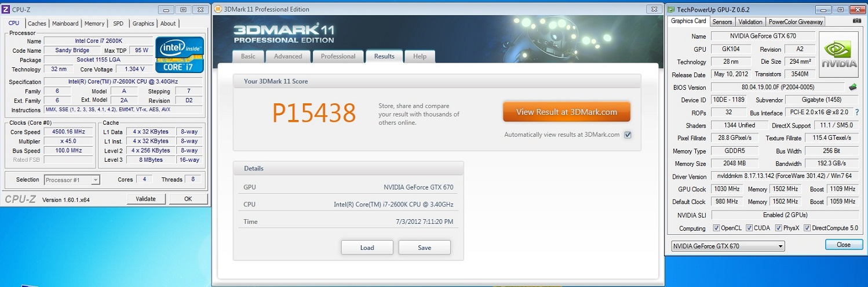Toggle the CUDA checkbox
The height and width of the screenshot is (287, 868).
(749, 228)
